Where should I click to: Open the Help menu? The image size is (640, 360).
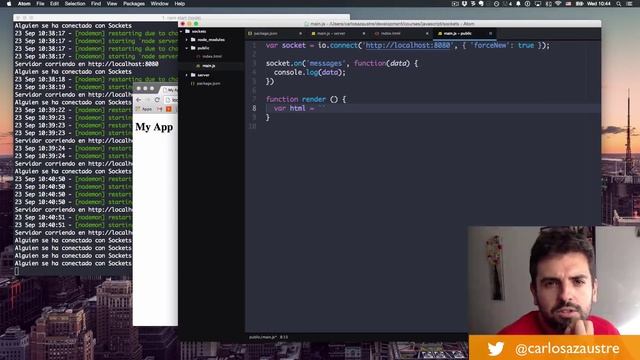180,4
